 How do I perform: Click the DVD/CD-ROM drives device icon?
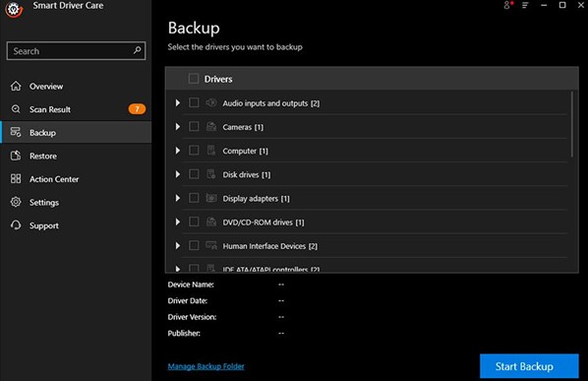tap(211, 222)
